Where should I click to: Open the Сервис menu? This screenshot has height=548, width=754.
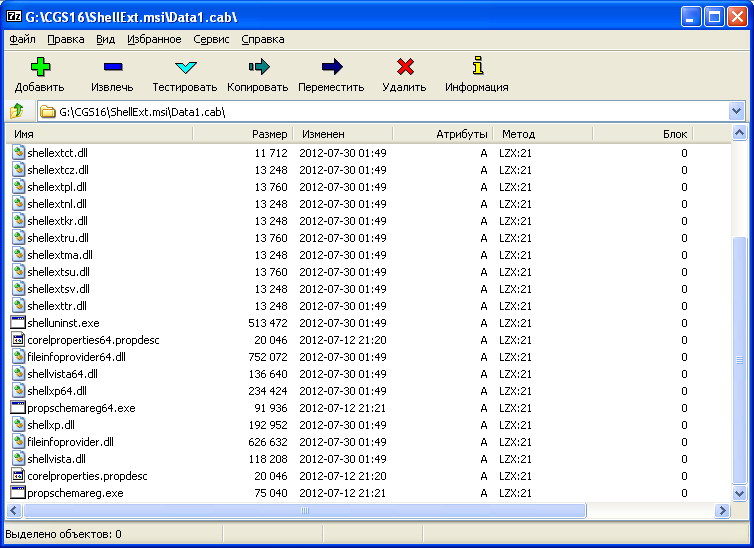(x=211, y=39)
